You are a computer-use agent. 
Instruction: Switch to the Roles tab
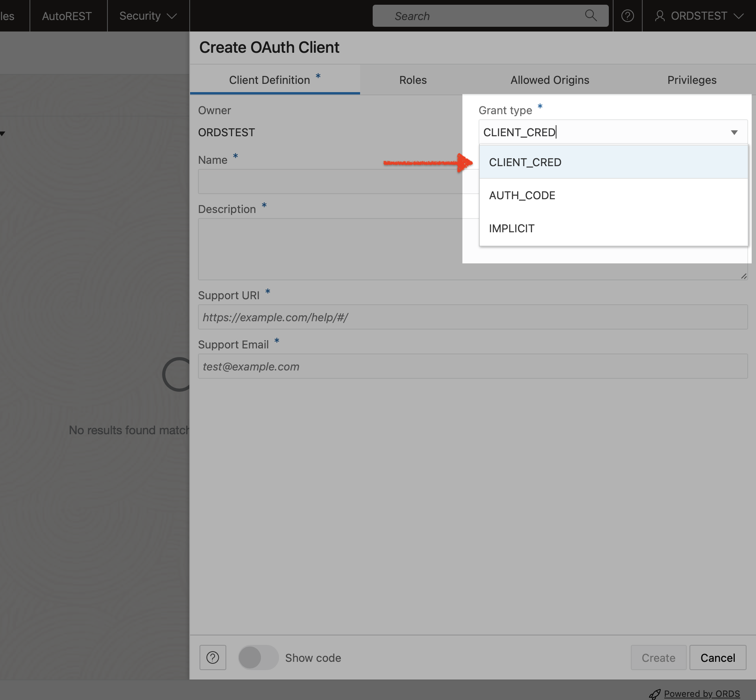(413, 79)
